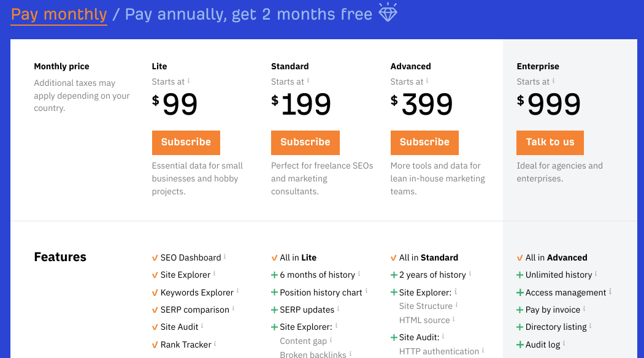
Task: Open info icon next to Audit log
Action: 564,343
